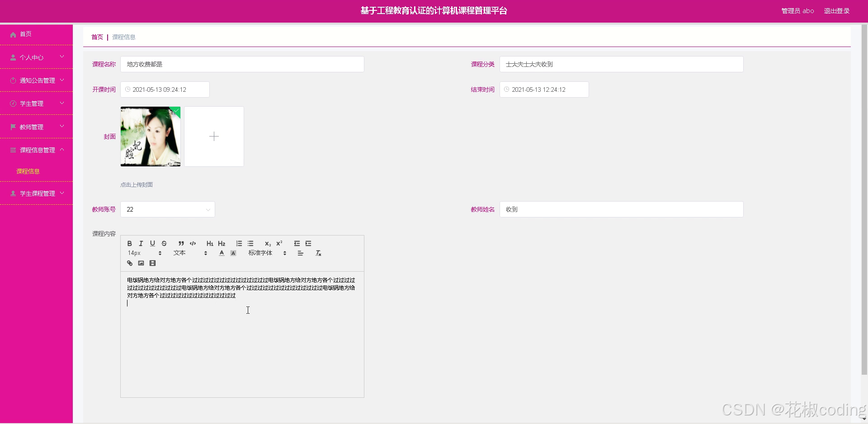
Task: Click the plus box to upload cover
Action: coord(214,137)
